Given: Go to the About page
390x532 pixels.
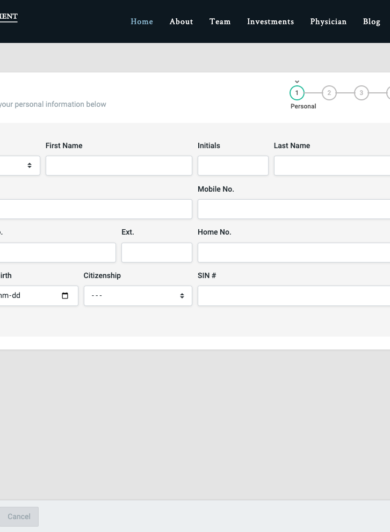Looking at the screenshot, I should 181,21.
